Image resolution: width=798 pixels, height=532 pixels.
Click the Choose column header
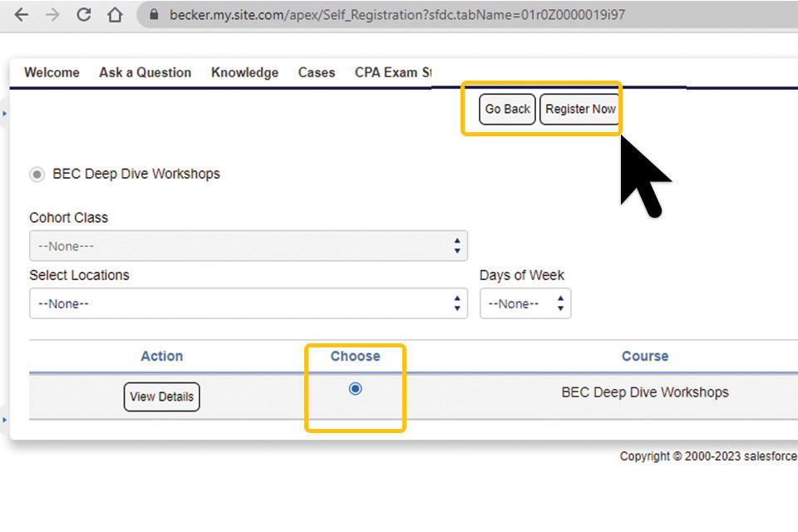[x=355, y=356]
